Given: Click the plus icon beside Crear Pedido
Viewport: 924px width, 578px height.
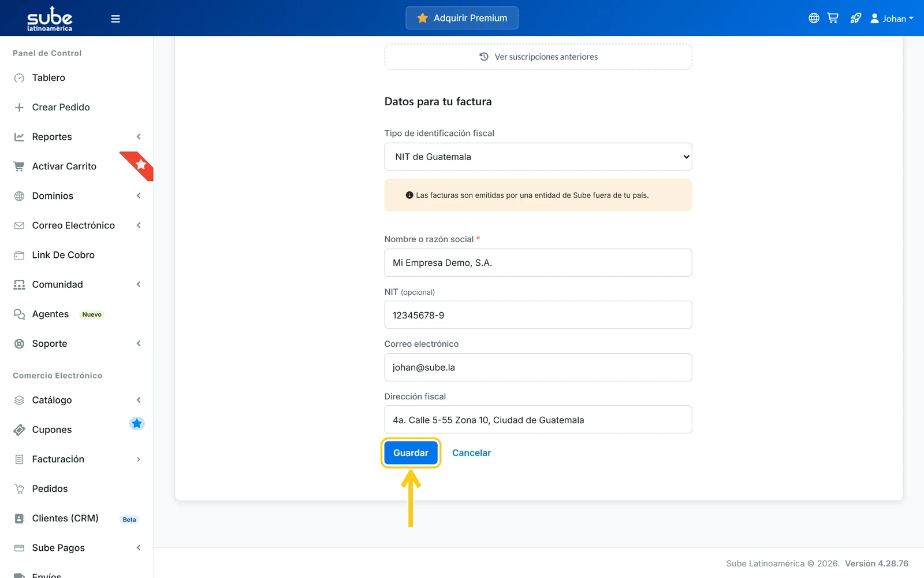Looking at the screenshot, I should [19, 108].
